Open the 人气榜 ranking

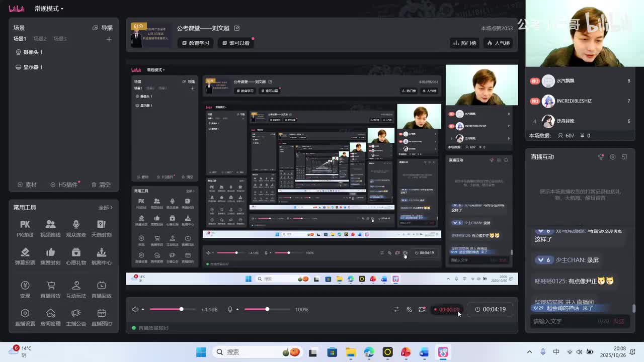click(498, 43)
